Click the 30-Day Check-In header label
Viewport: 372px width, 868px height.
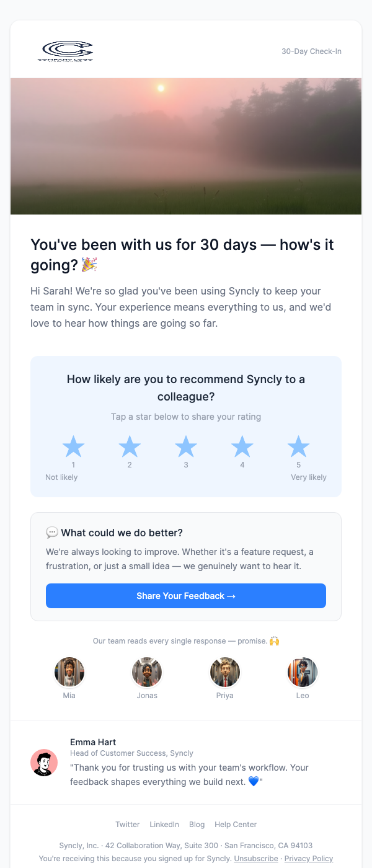(311, 51)
